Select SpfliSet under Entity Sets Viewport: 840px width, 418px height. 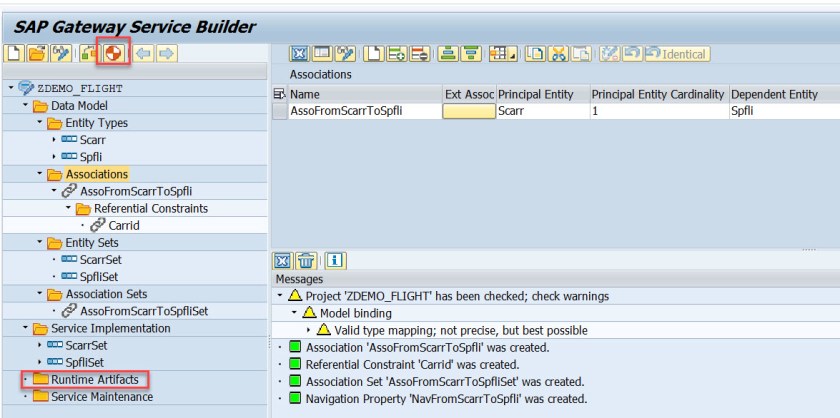pos(99,277)
